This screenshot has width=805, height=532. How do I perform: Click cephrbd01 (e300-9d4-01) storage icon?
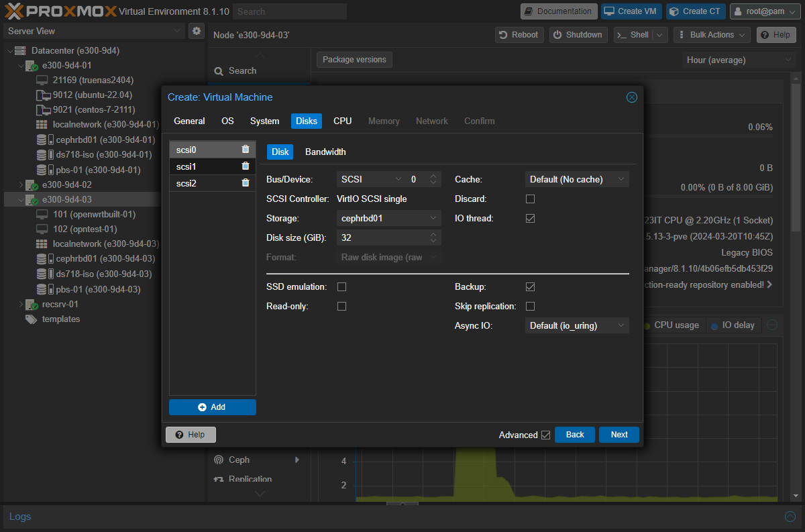[44, 140]
